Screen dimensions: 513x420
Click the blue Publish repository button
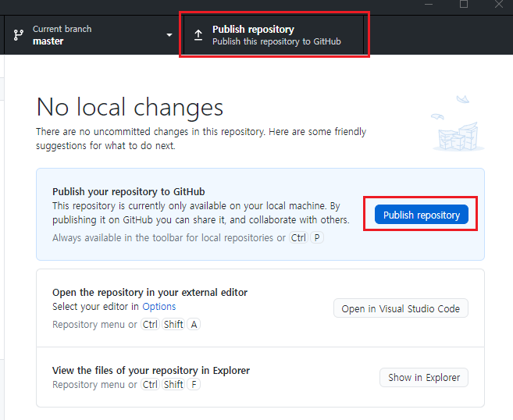click(422, 215)
